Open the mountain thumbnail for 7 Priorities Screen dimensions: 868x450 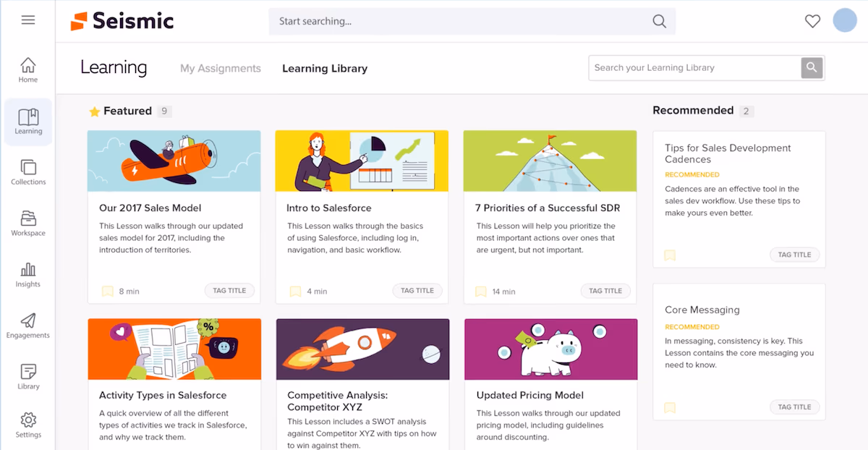click(x=550, y=161)
